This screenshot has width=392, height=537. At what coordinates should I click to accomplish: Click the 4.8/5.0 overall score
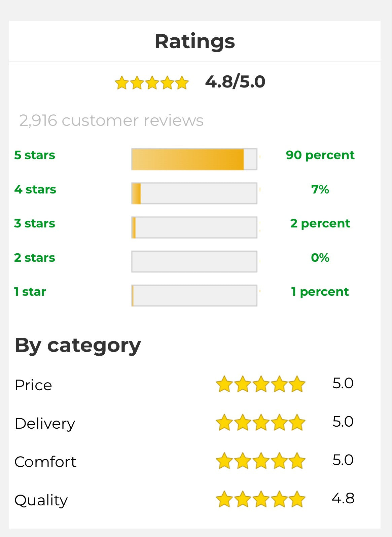(x=235, y=82)
